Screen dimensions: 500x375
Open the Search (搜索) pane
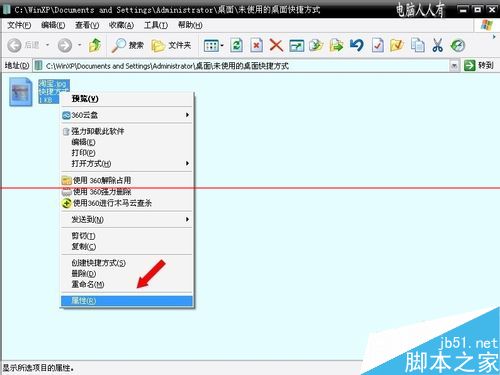pos(127,45)
